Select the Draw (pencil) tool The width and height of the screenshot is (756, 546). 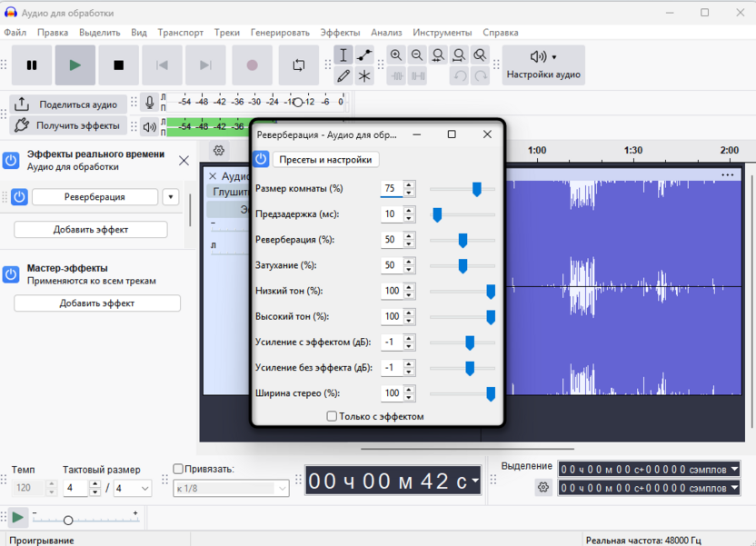click(343, 75)
